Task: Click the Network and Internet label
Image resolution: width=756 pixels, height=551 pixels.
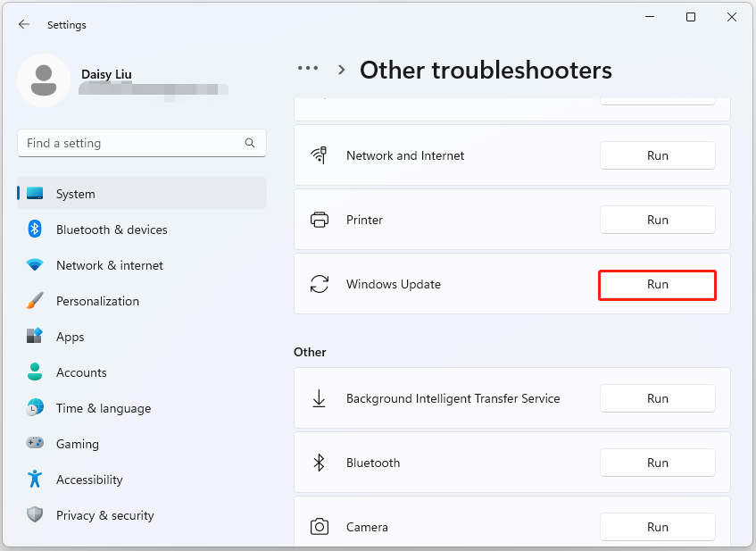Action: [x=405, y=155]
